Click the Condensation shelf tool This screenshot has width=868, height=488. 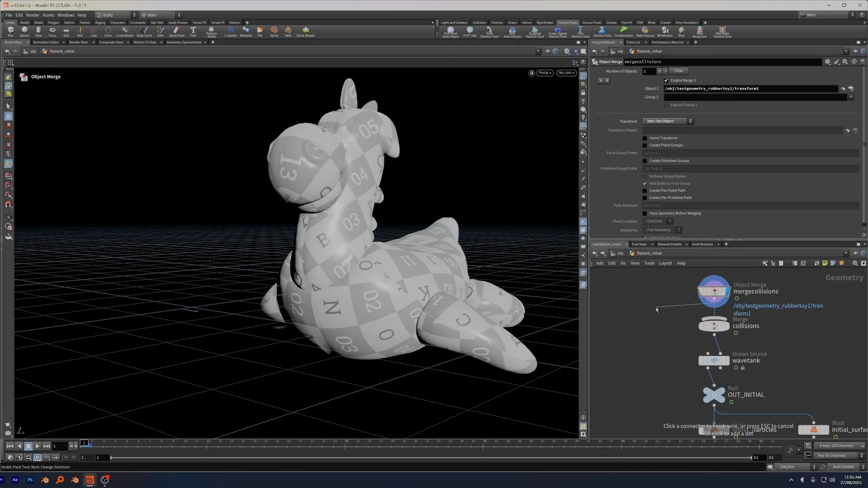click(624, 32)
